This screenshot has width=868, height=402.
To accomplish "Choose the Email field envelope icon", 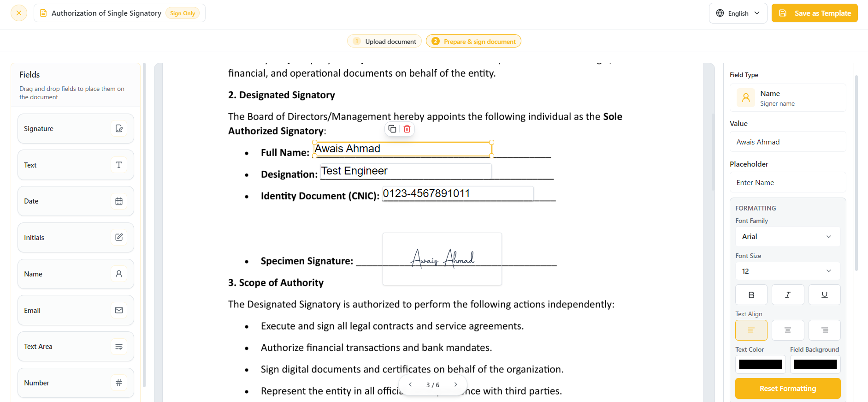I will click(119, 310).
